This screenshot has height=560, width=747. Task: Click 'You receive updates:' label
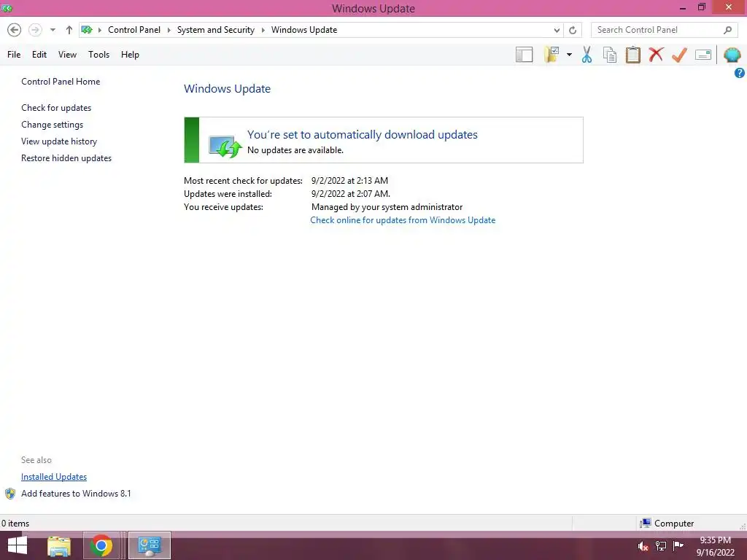[223, 207]
